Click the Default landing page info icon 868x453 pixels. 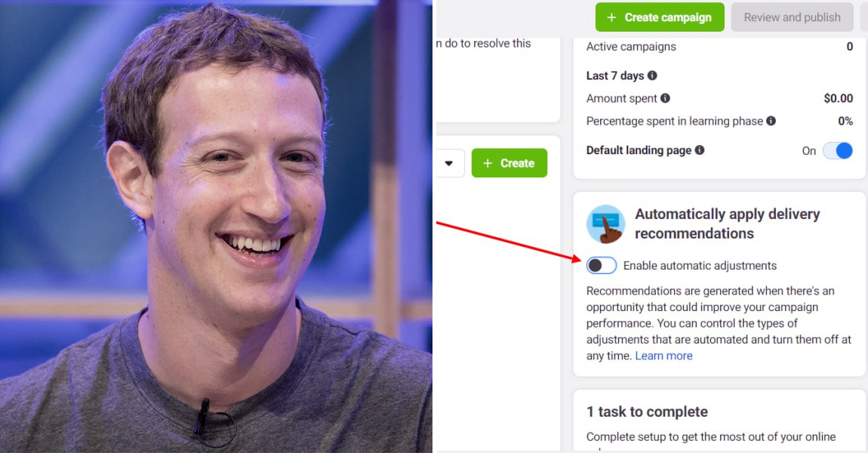[700, 150]
